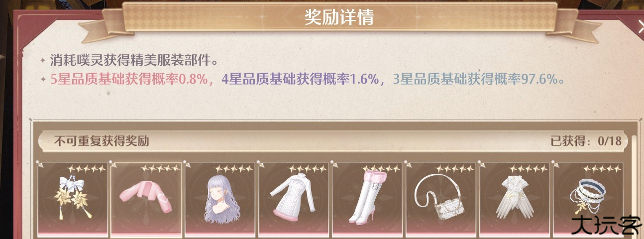Viewport: 644px width, 239px height.
Task: Click the 4星品质基础获得概率1.6% text
Action: point(300,80)
